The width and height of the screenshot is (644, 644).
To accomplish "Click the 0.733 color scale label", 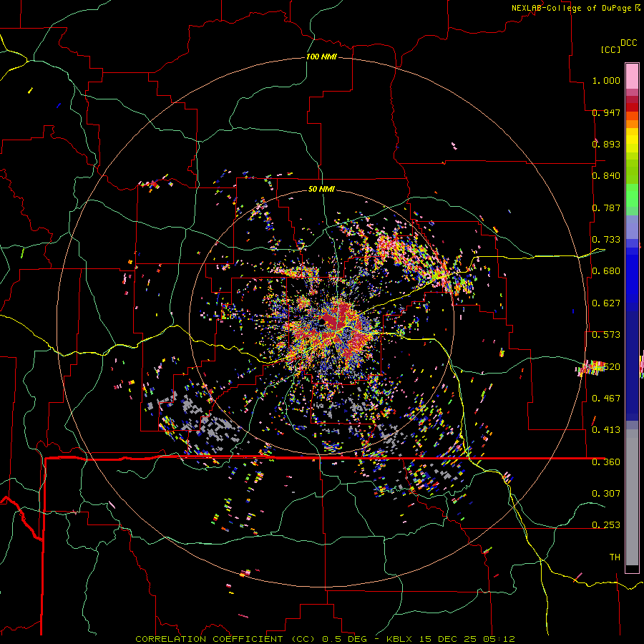I will tap(606, 239).
